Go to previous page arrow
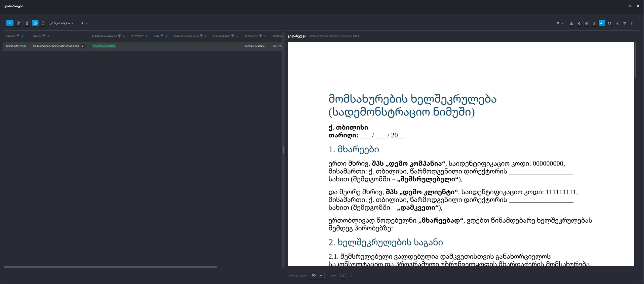Image resolution: width=644 pixels, height=284 pixels. [343, 275]
